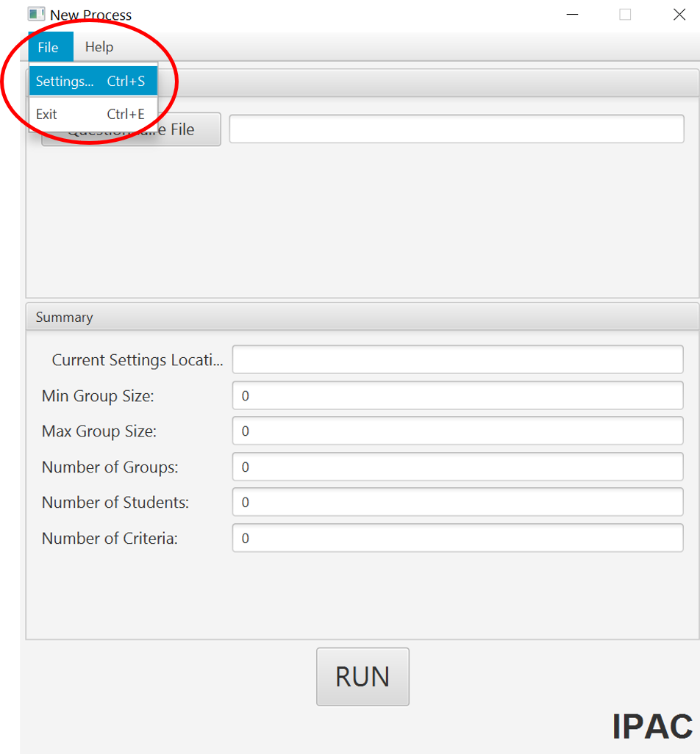The width and height of the screenshot is (700, 754).
Task: Minimize the New Process window
Action: [x=572, y=14]
